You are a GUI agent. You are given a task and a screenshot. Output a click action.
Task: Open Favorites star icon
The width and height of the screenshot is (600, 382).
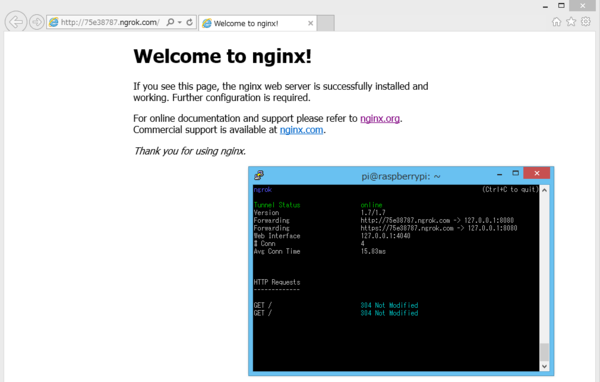(571, 22)
